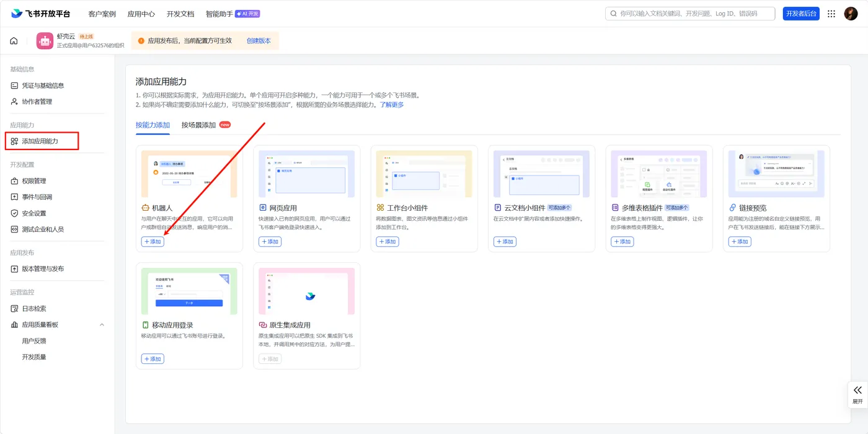Open the 机器人 preview thumbnail

tap(189, 174)
